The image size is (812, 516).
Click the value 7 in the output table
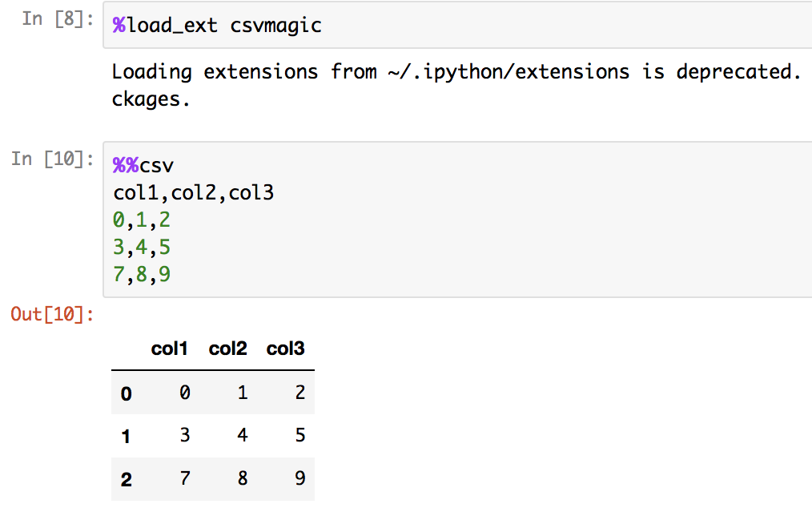pyautogui.click(x=183, y=479)
